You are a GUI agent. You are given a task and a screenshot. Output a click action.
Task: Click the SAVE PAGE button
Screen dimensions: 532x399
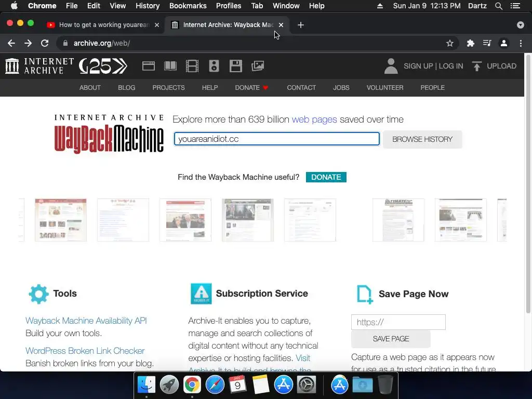click(391, 339)
